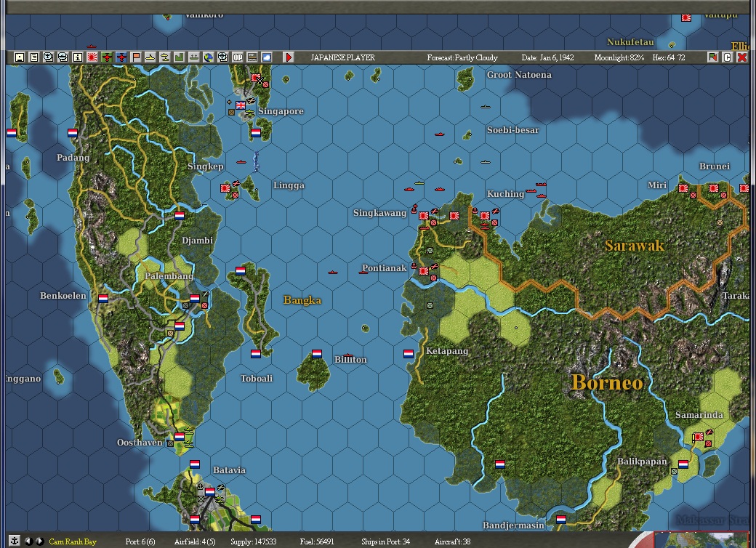
Task: Click the red X button in the top bar
Action: pos(742,57)
